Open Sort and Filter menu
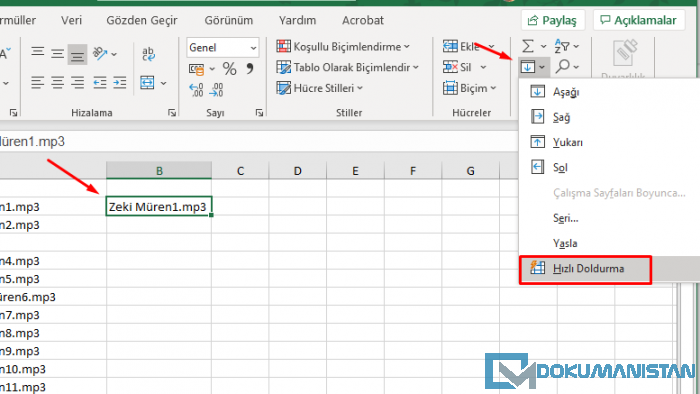The width and height of the screenshot is (700, 394). (566, 46)
